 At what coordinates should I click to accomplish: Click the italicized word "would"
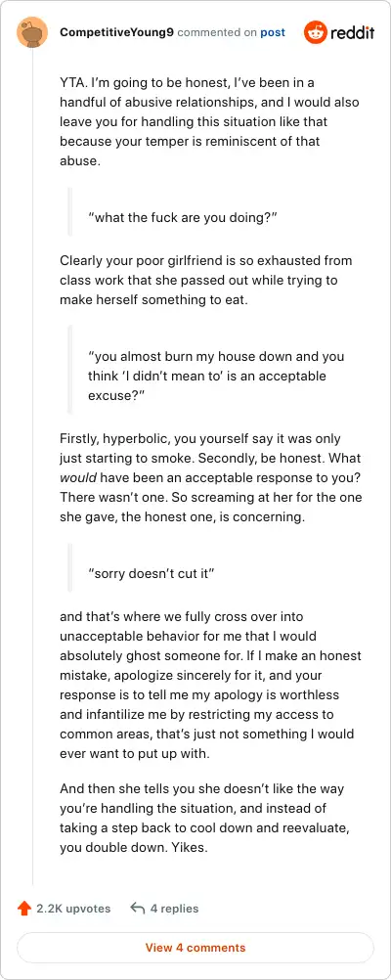(78, 478)
